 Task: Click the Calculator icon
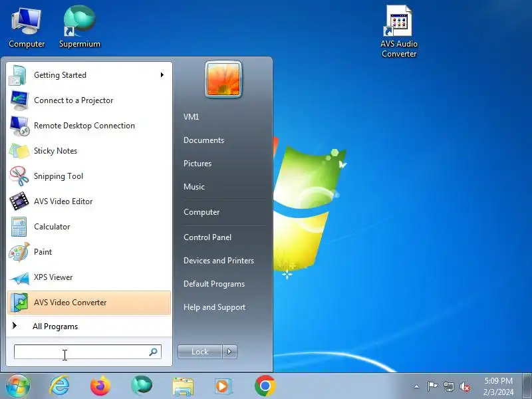point(19,227)
